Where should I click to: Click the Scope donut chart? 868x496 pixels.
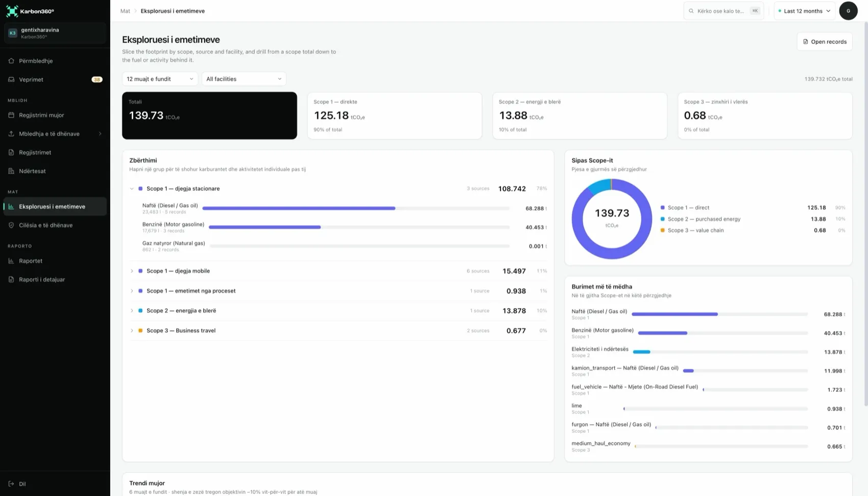[x=612, y=219]
